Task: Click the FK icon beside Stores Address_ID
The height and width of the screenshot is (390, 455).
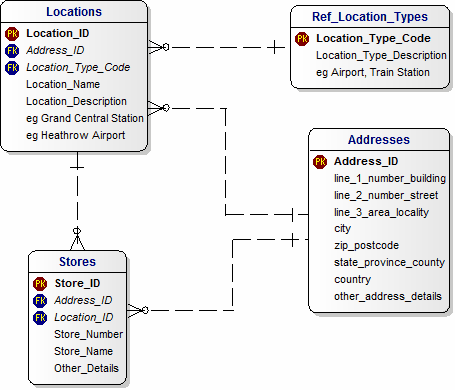Action: (x=40, y=301)
